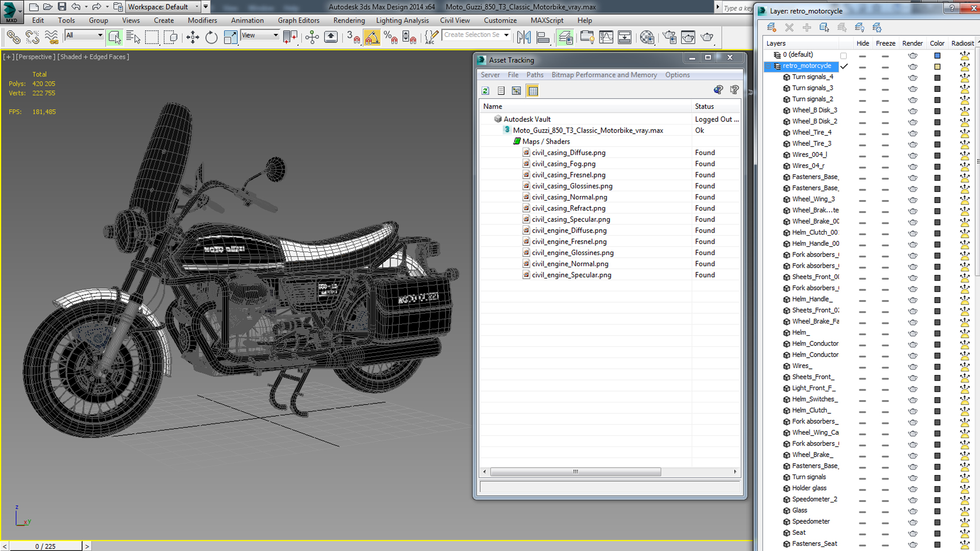The height and width of the screenshot is (551, 980).
Task: Open the selection filter All dropdown
Action: tap(84, 35)
